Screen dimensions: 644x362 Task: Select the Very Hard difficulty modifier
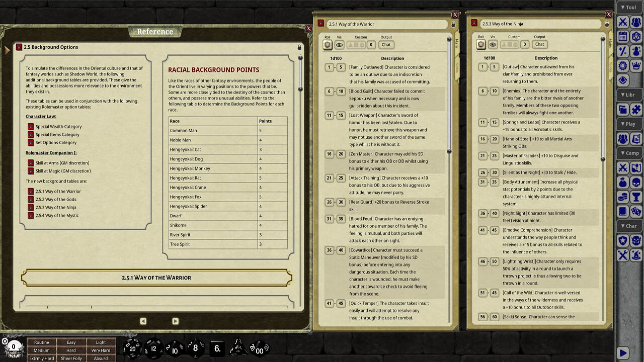pyautogui.click(x=101, y=350)
